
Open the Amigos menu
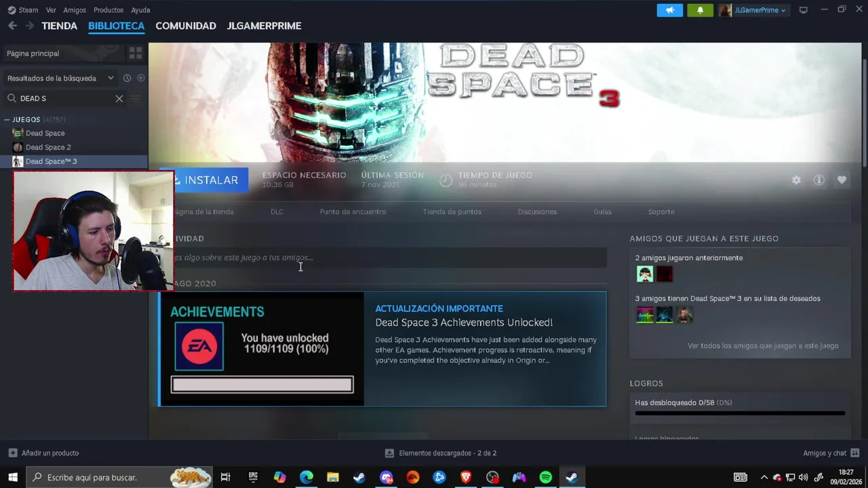[75, 10]
